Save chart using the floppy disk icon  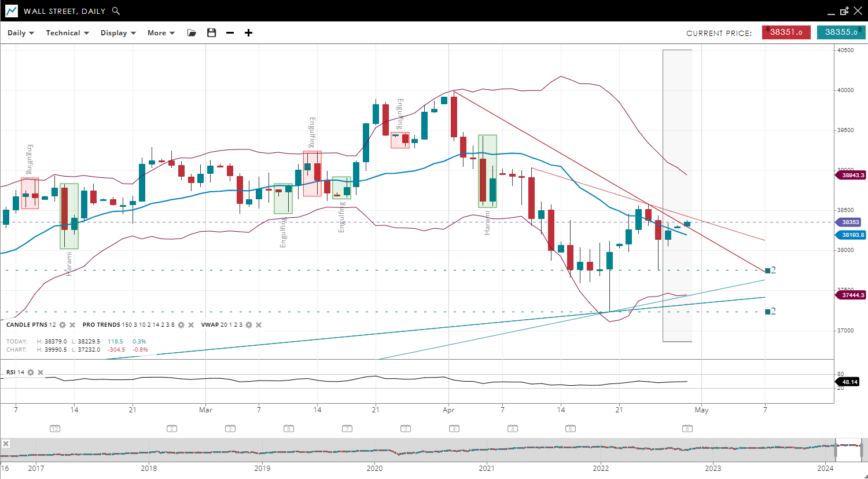coord(211,33)
